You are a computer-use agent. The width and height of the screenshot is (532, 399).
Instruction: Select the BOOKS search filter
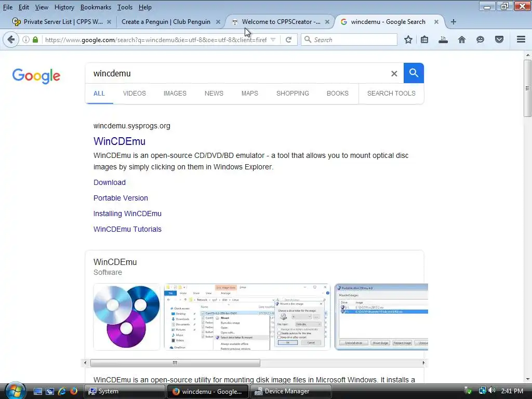click(x=338, y=94)
